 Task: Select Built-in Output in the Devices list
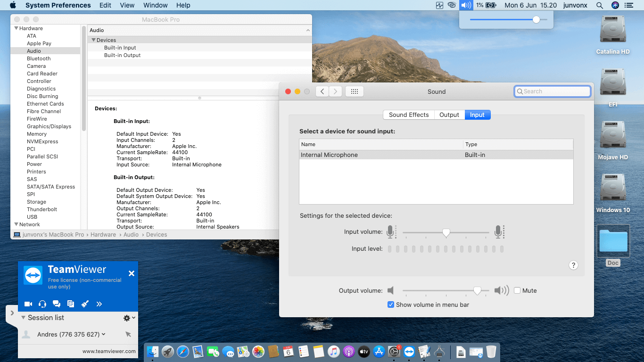tap(122, 55)
